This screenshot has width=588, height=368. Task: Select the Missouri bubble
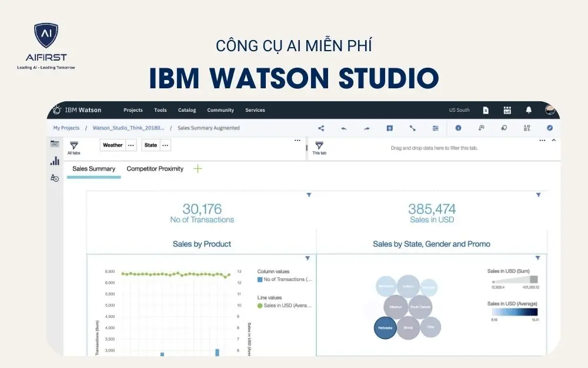[396, 307]
